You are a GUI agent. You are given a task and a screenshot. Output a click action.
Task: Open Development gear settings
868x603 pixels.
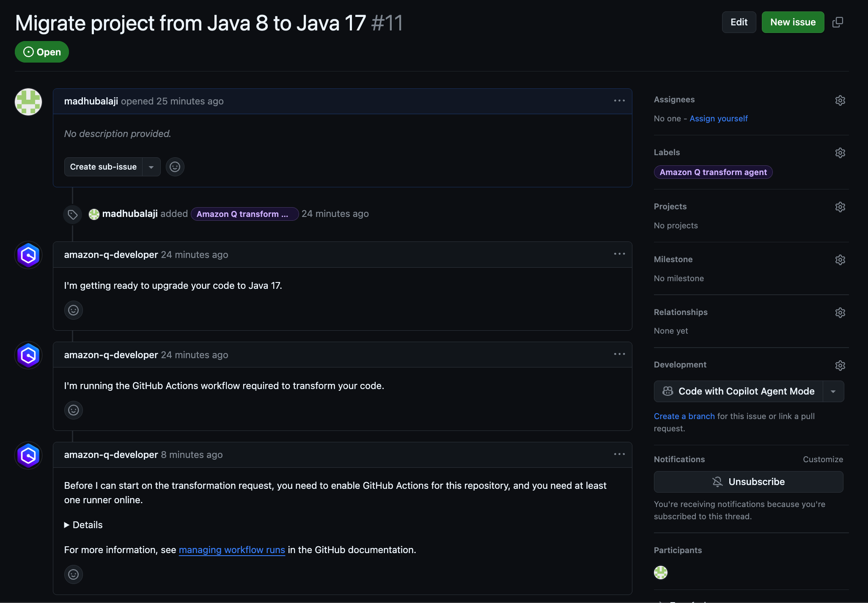[840, 365]
